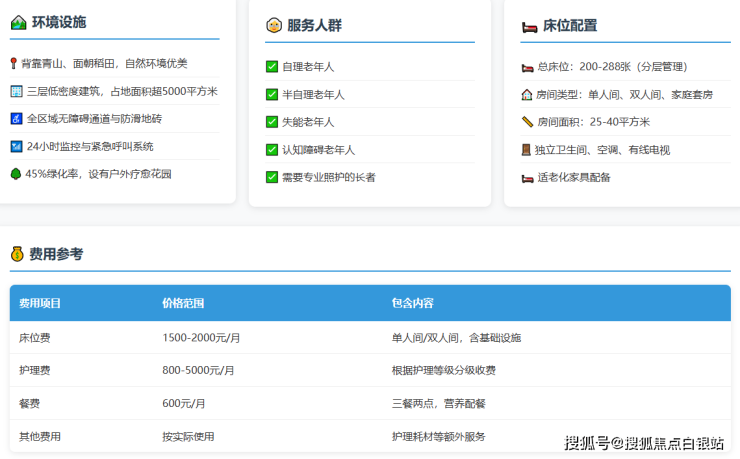Toggle the 失能老年人 checkbox
This screenshot has height=459, width=740.
(272, 122)
